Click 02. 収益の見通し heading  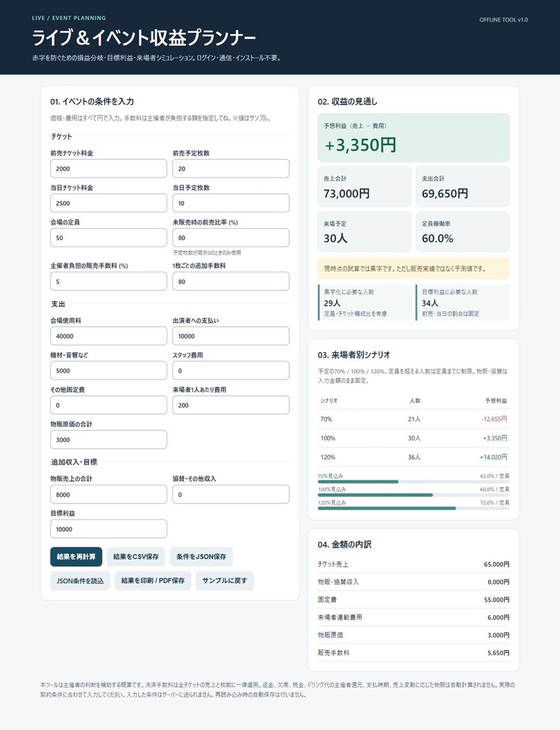(x=348, y=101)
